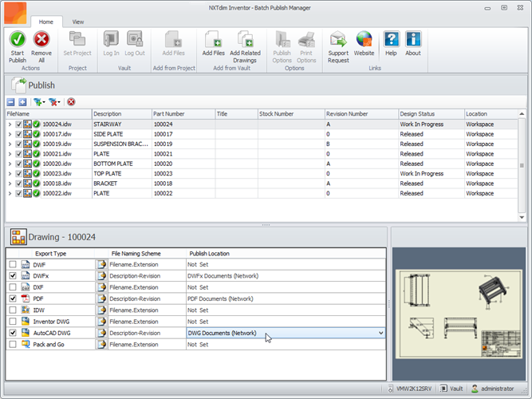This screenshot has height=399, width=532.
Task: Click the file list scrollbar up arrow
Action: click(x=522, y=114)
